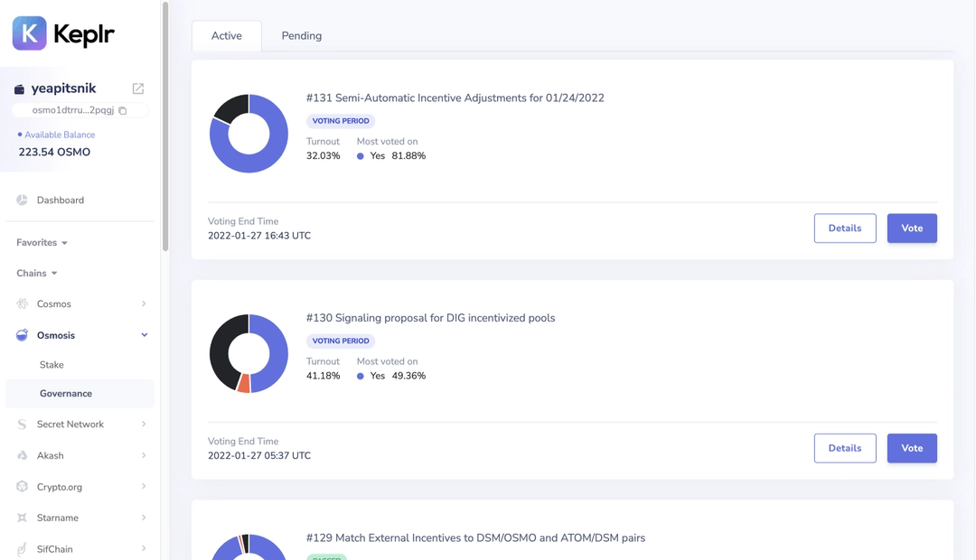Click the Osmosis chain icon
Image resolution: width=976 pixels, height=560 pixels.
pos(23,335)
